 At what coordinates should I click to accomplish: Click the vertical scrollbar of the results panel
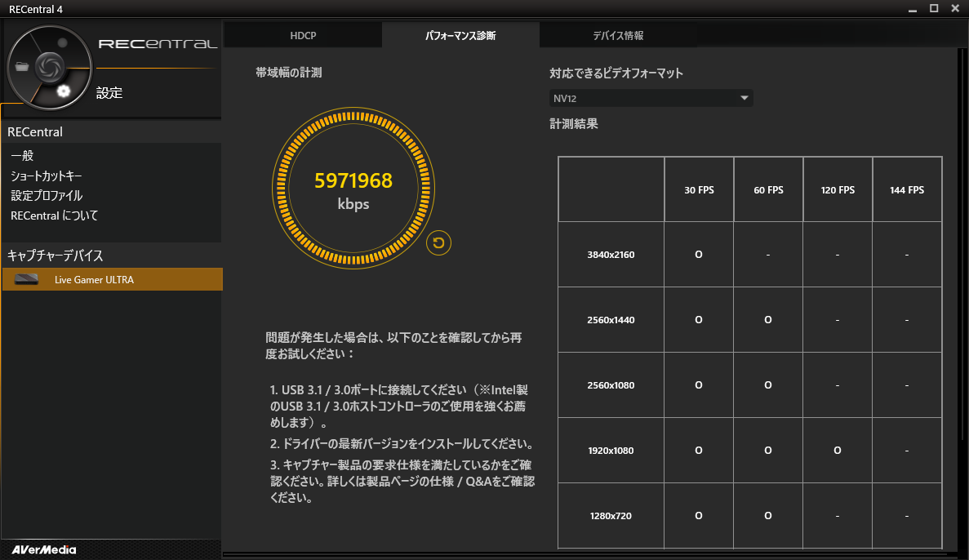[961, 243]
